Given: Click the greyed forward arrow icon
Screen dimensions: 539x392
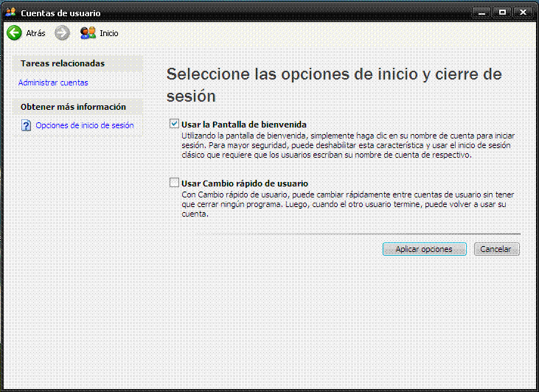Looking at the screenshot, I should 62,33.
